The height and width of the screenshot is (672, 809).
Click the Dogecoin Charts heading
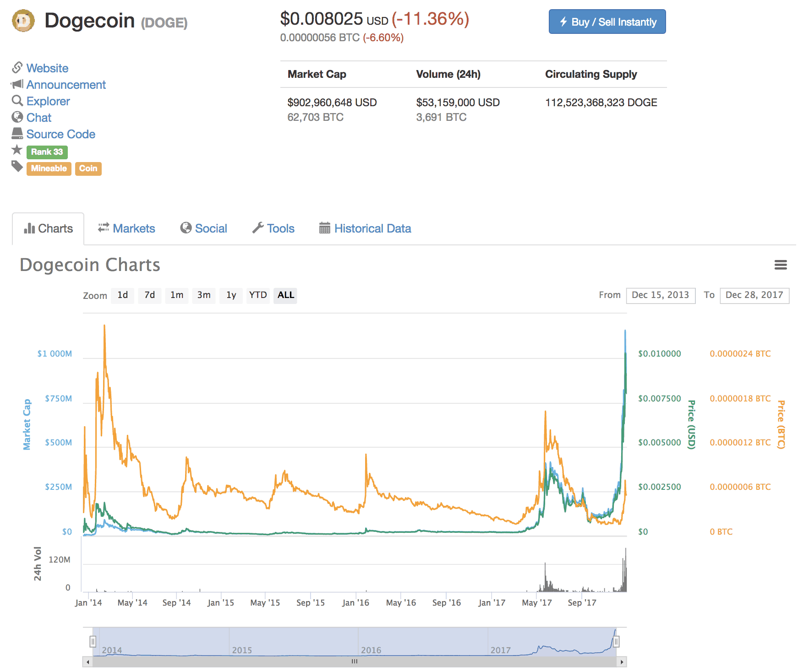[x=90, y=265]
